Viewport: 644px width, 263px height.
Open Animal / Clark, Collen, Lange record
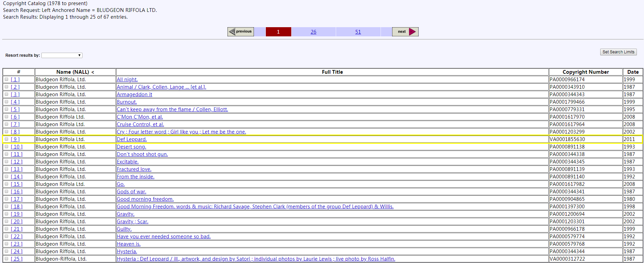click(162, 87)
